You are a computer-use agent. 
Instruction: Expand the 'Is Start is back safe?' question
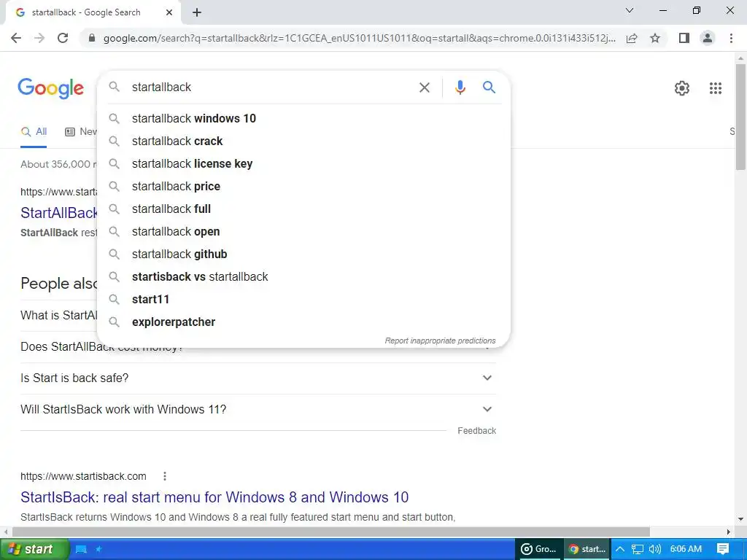(x=258, y=378)
